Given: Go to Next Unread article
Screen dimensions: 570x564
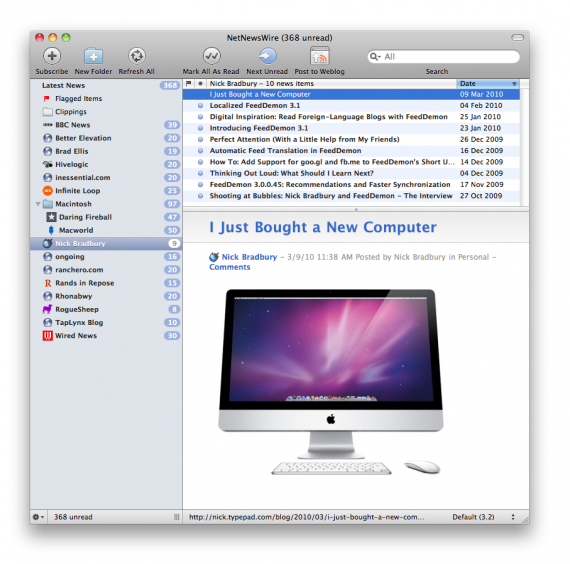Looking at the screenshot, I should coord(268,56).
